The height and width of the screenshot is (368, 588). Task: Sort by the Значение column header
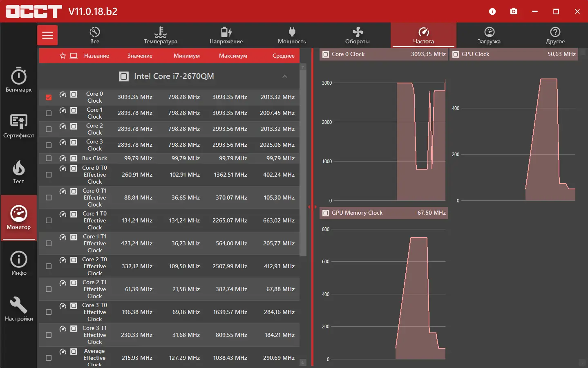(x=140, y=56)
